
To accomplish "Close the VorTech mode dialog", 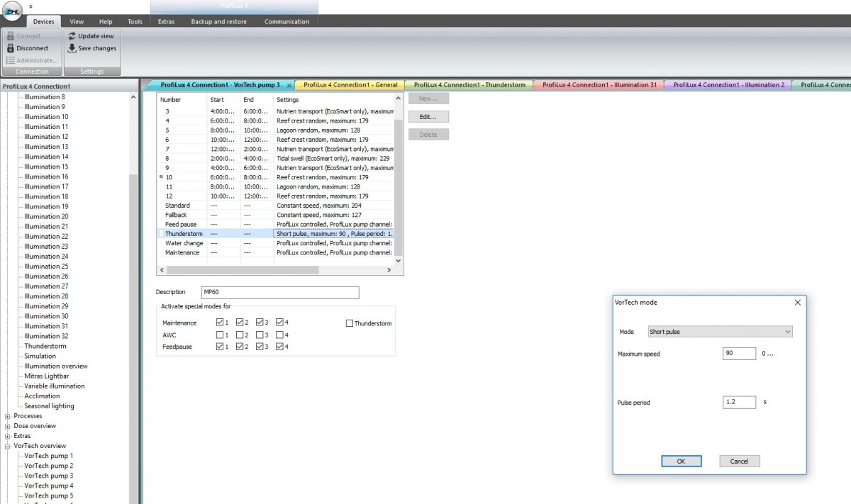I will point(797,302).
